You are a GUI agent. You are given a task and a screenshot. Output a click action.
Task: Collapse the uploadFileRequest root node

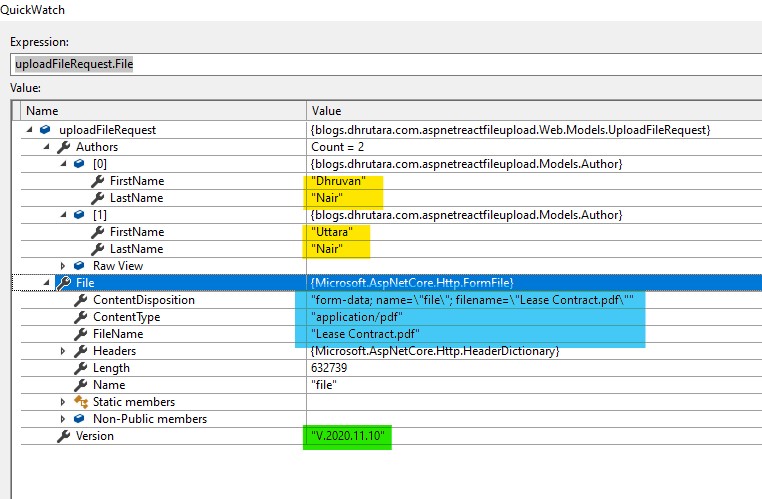(x=31, y=130)
